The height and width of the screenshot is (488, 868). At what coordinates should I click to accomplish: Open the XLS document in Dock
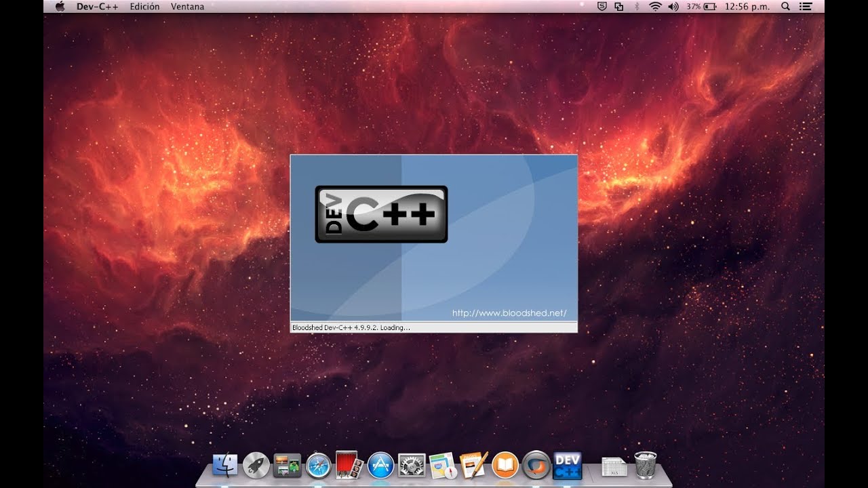point(614,466)
